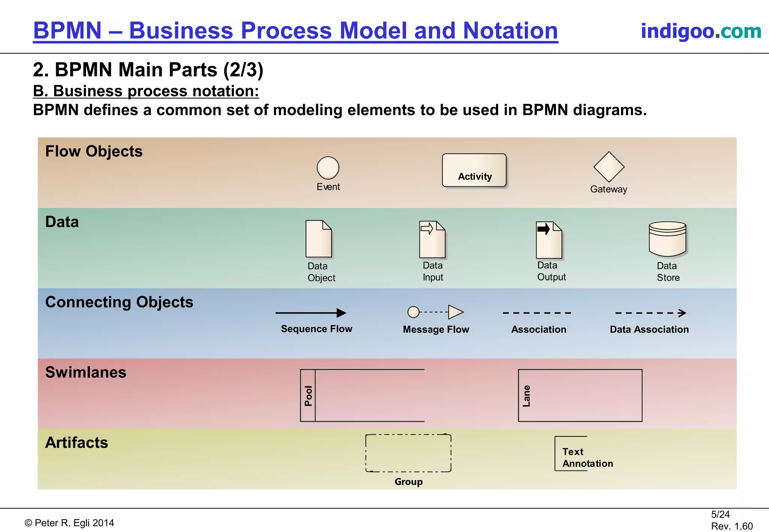Click the Data Association dashed arrow
The image size is (769, 532).
pyautogui.click(x=650, y=313)
